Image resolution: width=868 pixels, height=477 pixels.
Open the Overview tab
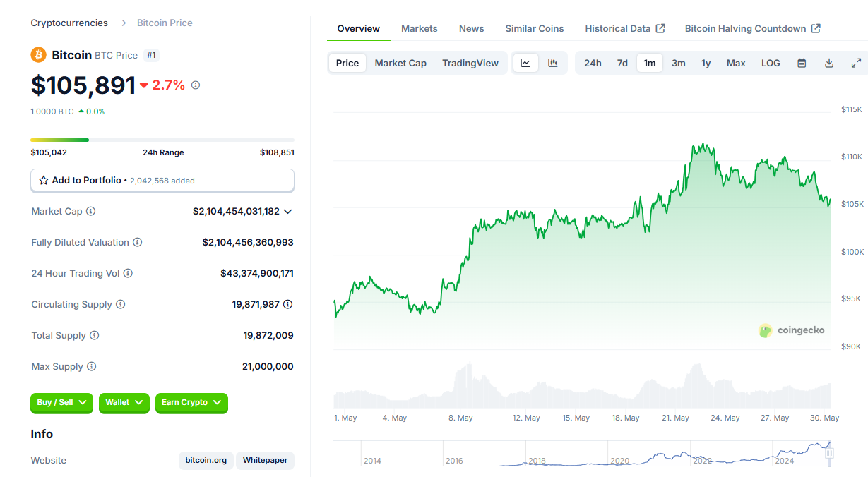pos(359,28)
